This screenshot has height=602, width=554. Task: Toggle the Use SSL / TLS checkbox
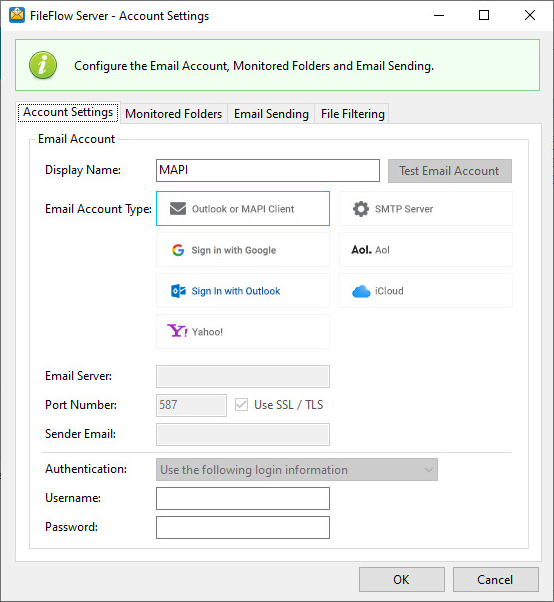point(241,405)
